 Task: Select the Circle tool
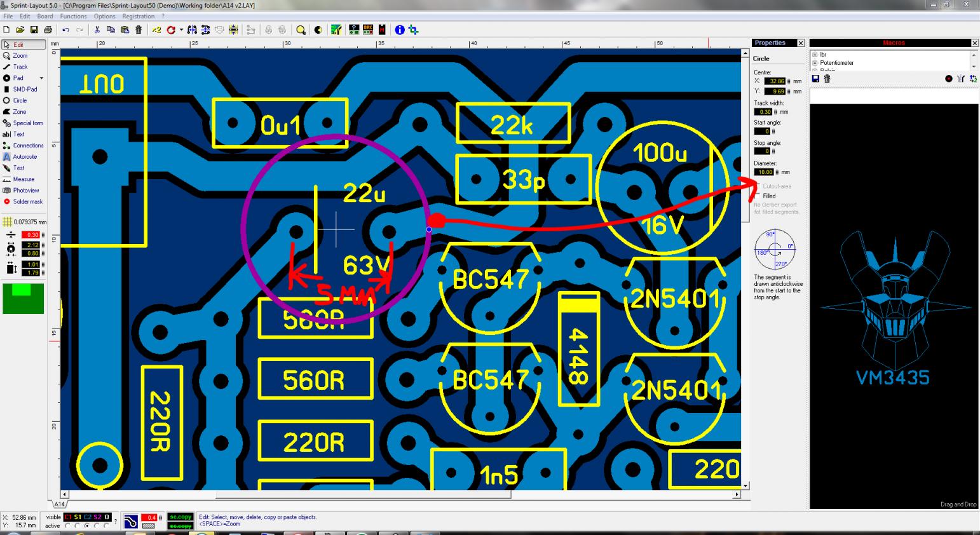20,100
